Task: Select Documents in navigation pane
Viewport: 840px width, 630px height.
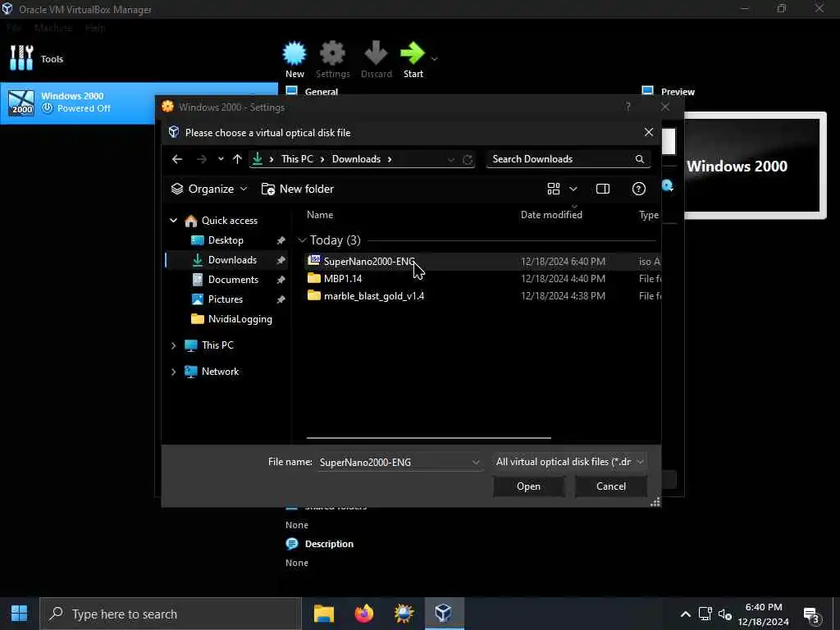Action: point(233,280)
